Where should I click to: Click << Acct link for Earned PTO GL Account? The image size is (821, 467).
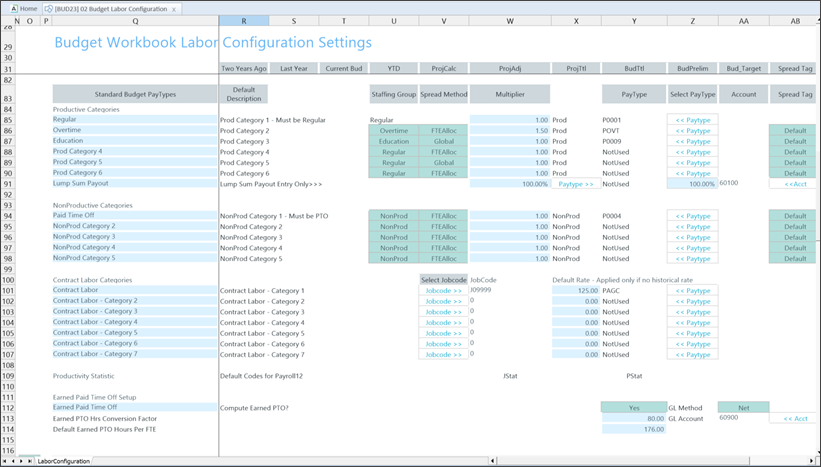(794, 418)
